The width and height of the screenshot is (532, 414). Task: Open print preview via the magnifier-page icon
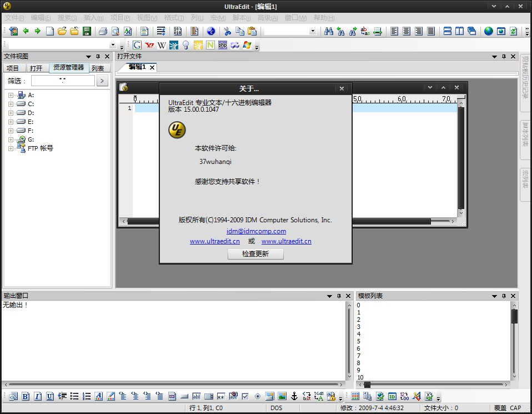click(116, 31)
